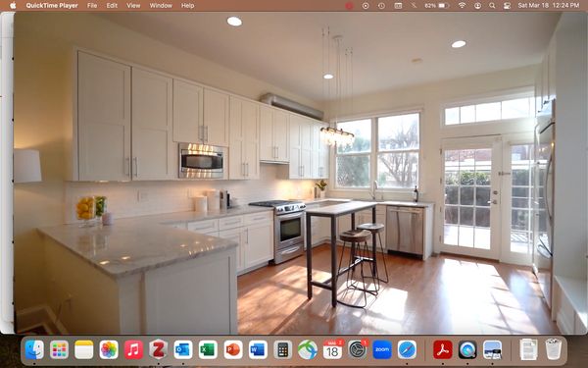Screen dimensions: 588x368
Task: Expand the Wi-Fi status menu
Action: click(x=462, y=6)
